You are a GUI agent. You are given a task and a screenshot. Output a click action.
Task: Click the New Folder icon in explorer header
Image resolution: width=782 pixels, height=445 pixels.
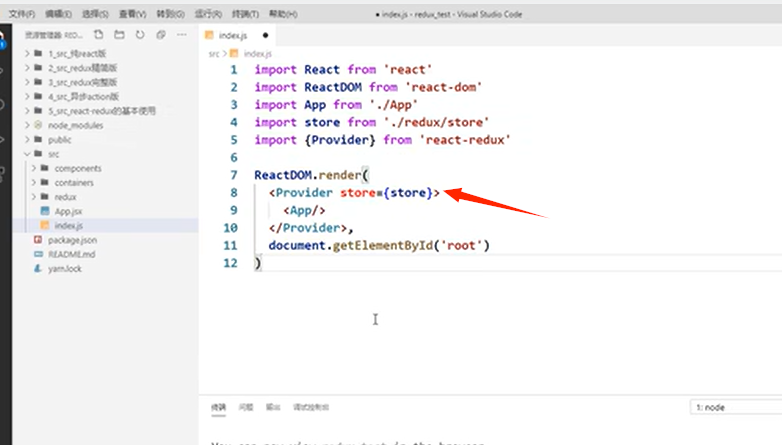119,35
